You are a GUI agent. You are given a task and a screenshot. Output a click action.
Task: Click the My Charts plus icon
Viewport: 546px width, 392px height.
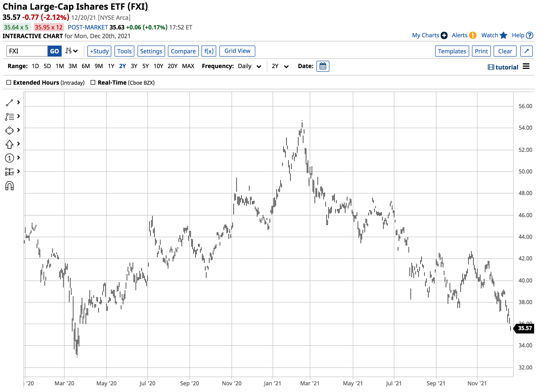point(444,35)
